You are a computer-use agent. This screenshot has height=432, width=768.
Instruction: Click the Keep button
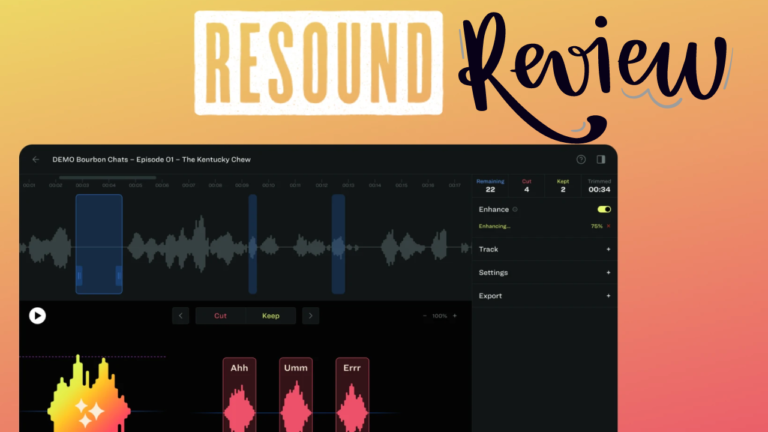pos(271,316)
